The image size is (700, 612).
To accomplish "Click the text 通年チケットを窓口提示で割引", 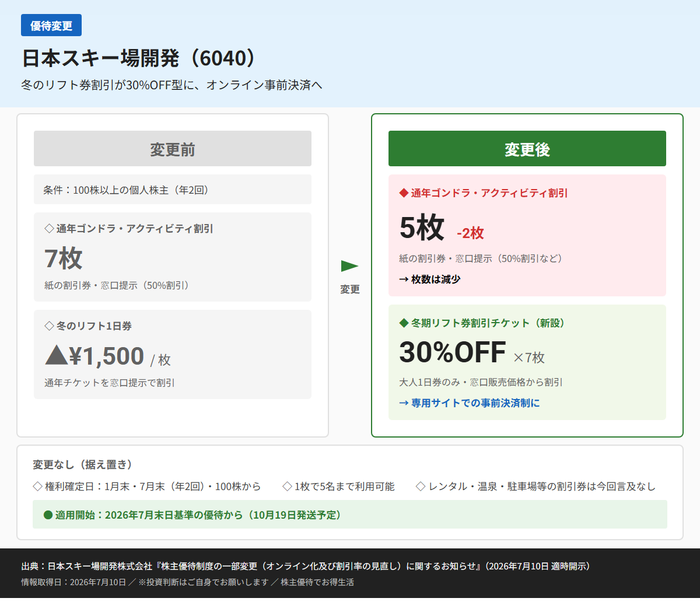I will click(110, 383).
